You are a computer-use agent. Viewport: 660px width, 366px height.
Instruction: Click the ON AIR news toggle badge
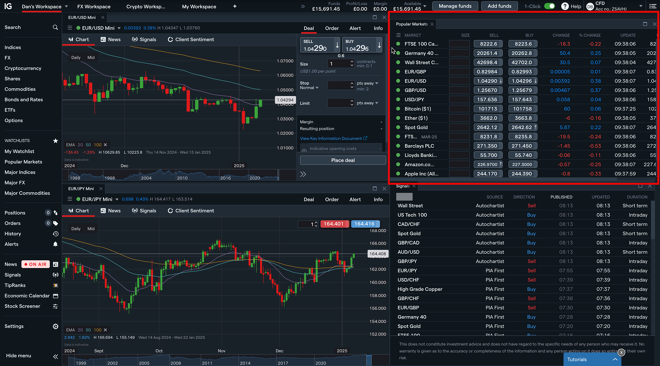tap(35, 264)
